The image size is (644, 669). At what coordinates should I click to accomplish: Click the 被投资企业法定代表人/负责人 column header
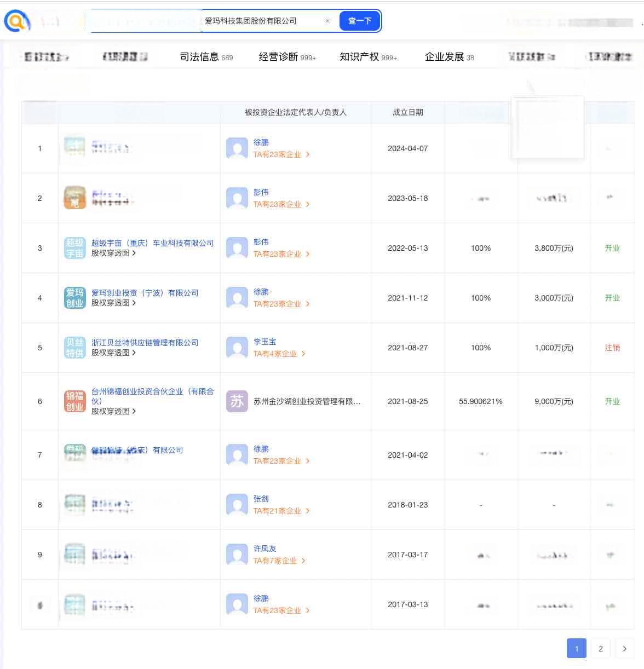(296, 112)
